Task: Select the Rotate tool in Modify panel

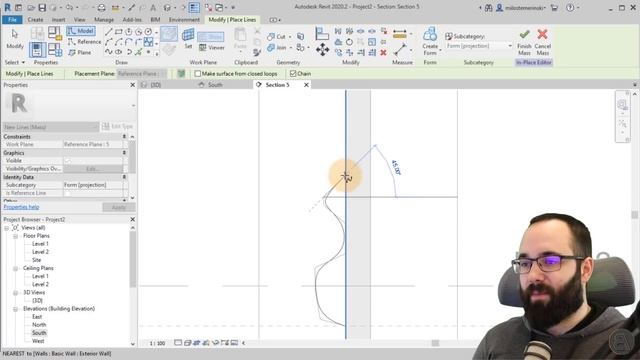Action: pos(349,42)
